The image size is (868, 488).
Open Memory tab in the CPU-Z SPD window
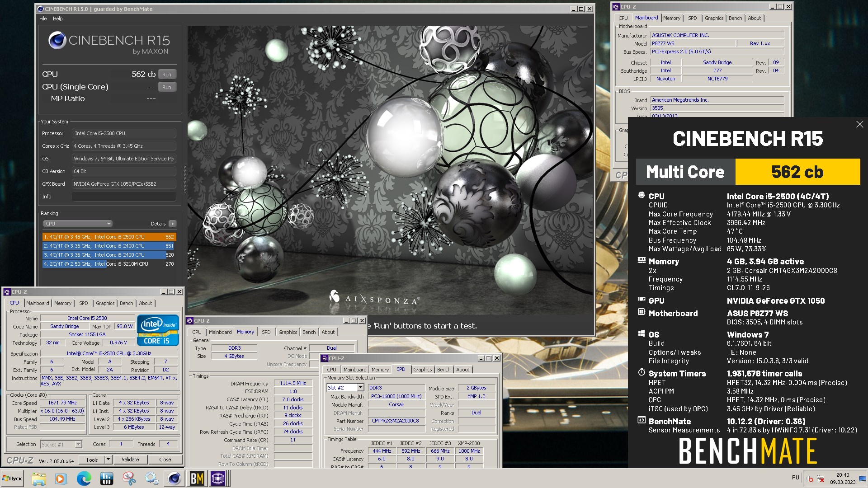click(380, 370)
